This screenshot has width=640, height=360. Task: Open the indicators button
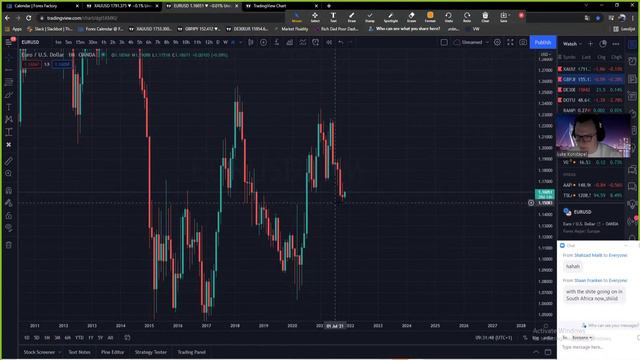277,42
